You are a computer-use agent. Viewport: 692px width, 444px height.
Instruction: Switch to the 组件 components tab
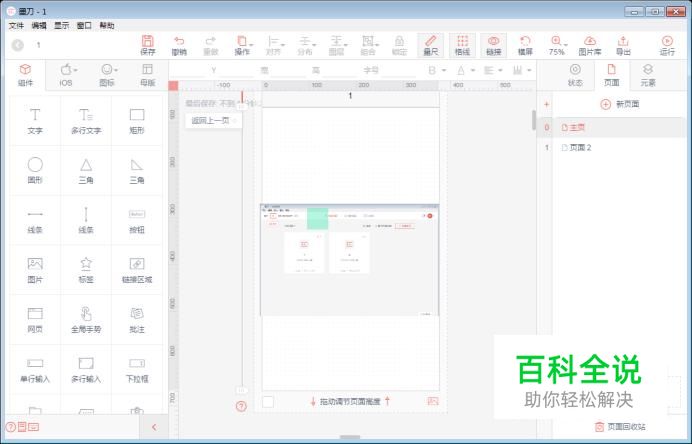[x=26, y=75]
